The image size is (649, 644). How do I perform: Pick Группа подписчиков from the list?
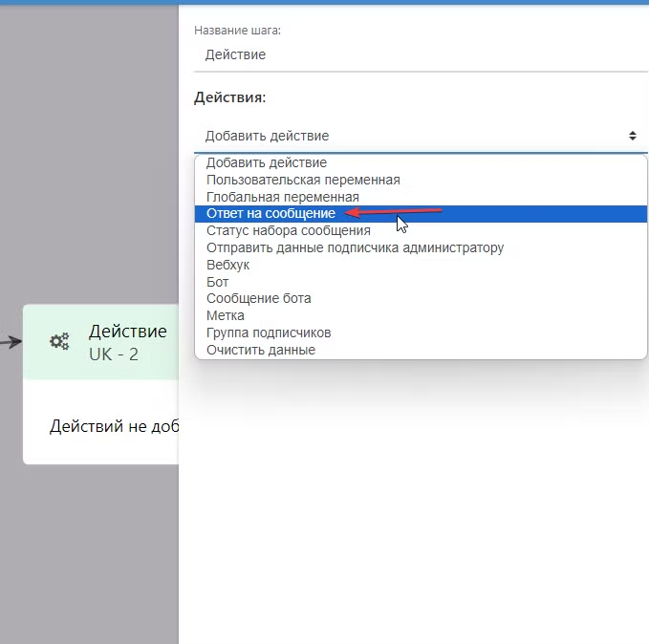269,333
